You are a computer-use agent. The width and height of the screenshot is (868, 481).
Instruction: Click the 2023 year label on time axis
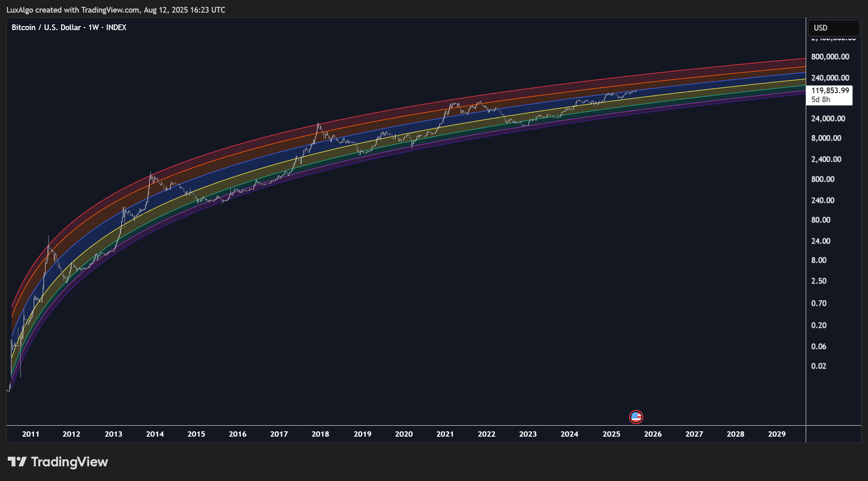528,434
